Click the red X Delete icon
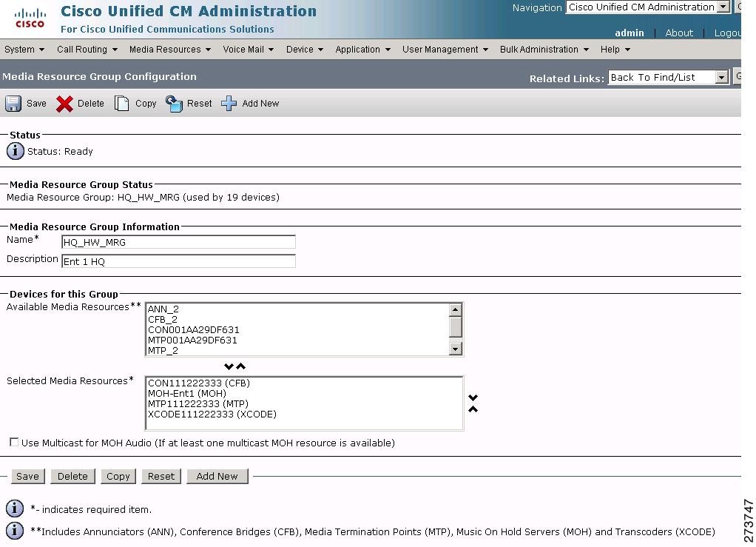 point(64,104)
